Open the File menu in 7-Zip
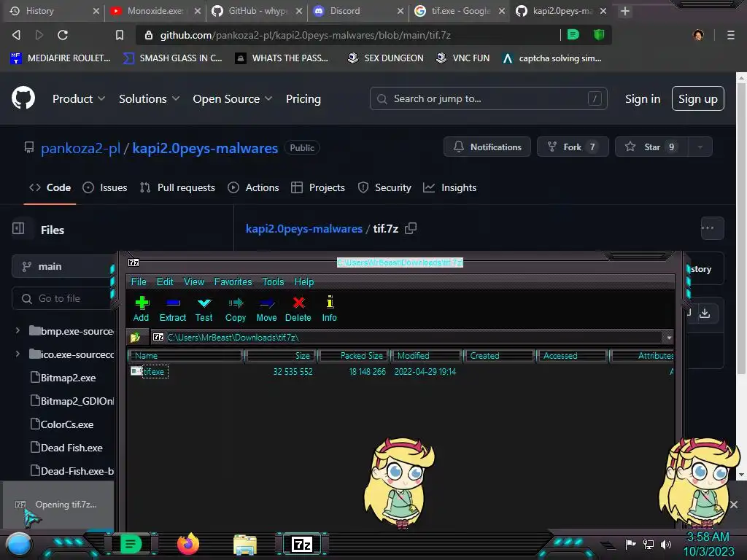 (x=139, y=281)
